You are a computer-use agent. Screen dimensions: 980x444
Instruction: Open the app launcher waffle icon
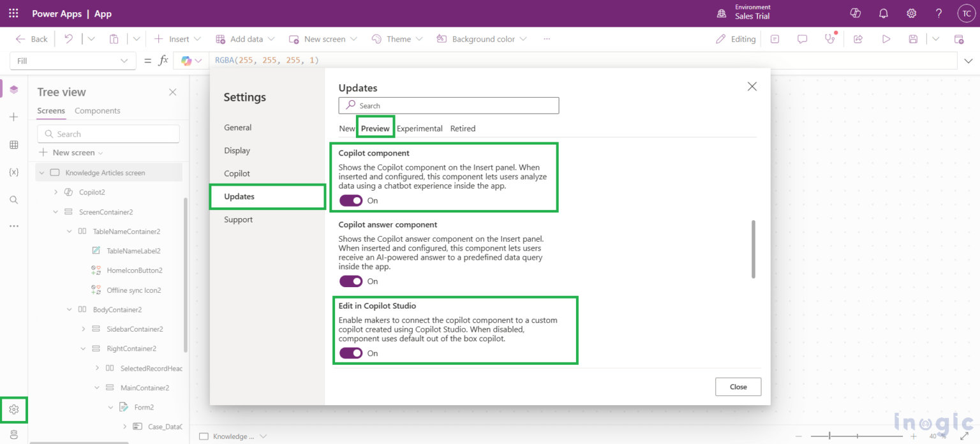pos(14,13)
